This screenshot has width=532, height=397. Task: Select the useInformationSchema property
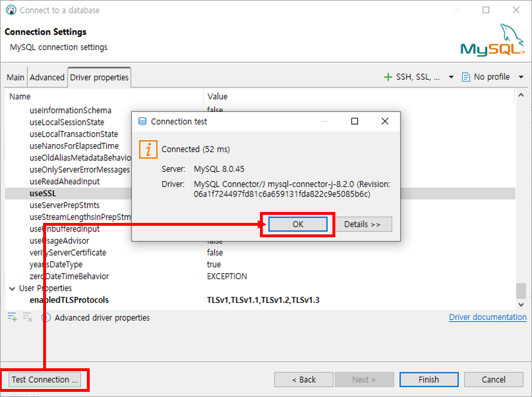71,110
